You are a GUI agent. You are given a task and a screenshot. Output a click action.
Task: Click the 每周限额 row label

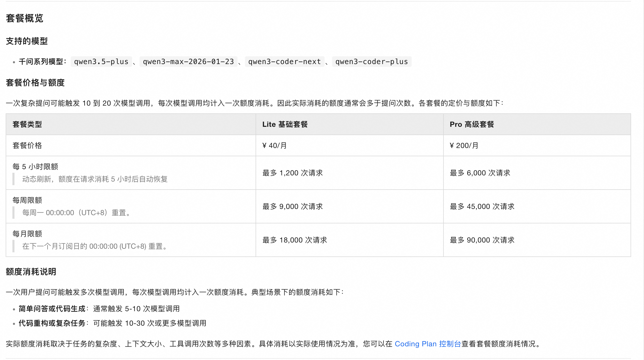(x=27, y=200)
